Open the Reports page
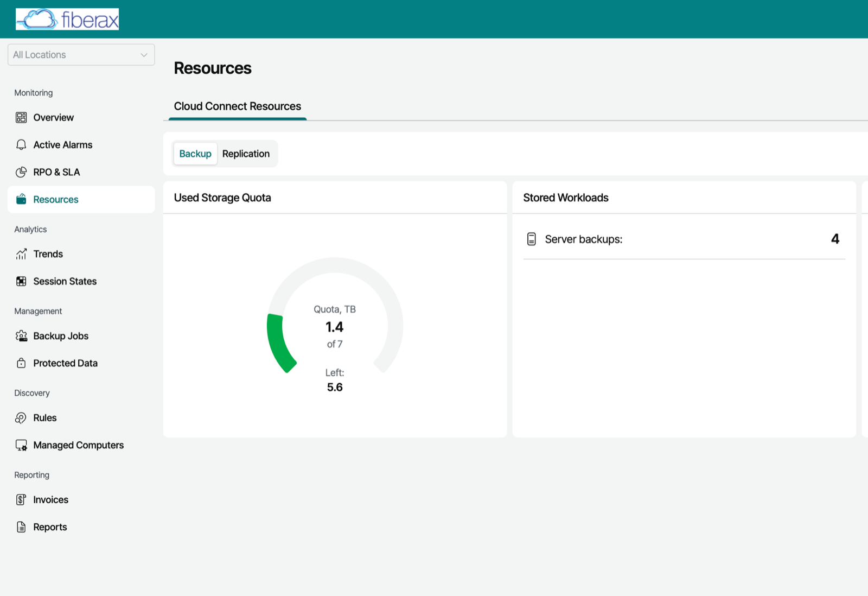The width and height of the screenshot is (868, 596). click(81, 527)
